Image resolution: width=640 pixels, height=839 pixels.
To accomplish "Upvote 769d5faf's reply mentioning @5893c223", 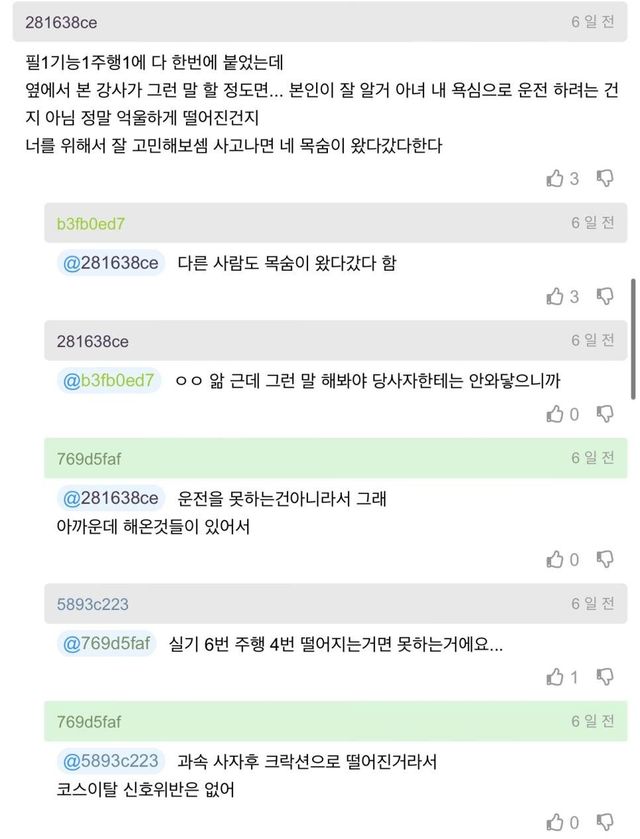I will pyautogui.click(x=556, y=823).
